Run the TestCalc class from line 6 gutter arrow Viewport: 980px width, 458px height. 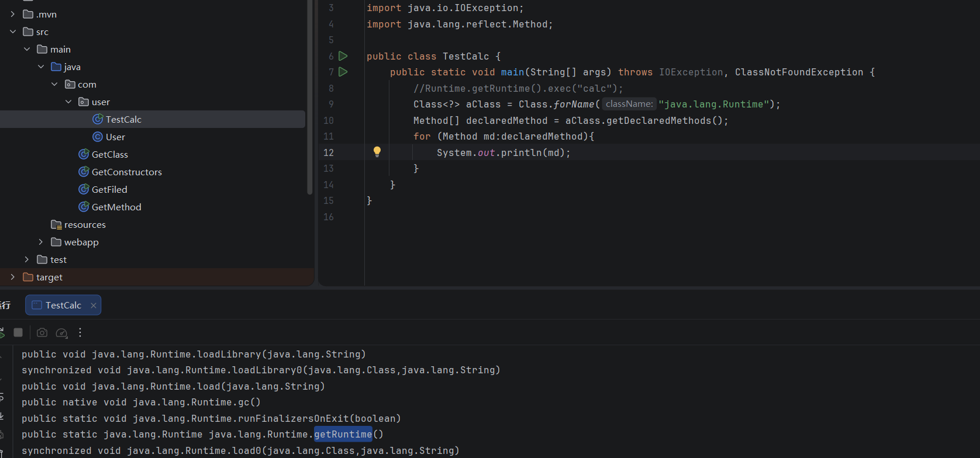tap(343, 56)
